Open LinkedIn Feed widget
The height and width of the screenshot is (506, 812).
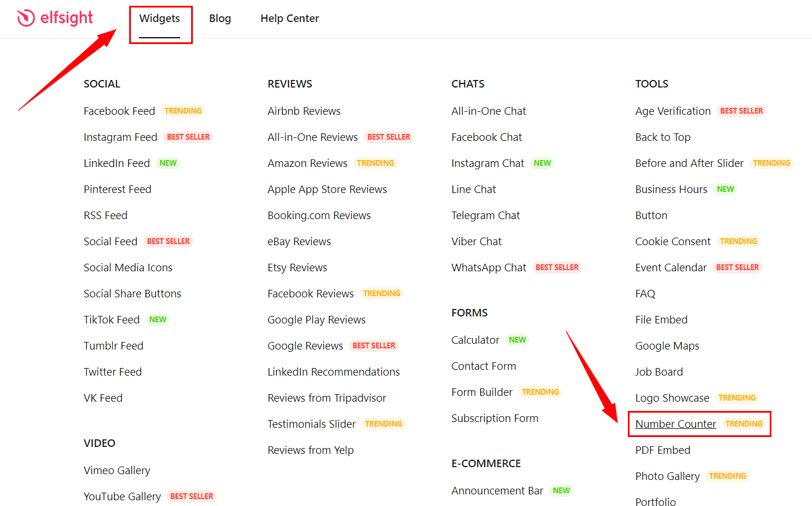116,163
